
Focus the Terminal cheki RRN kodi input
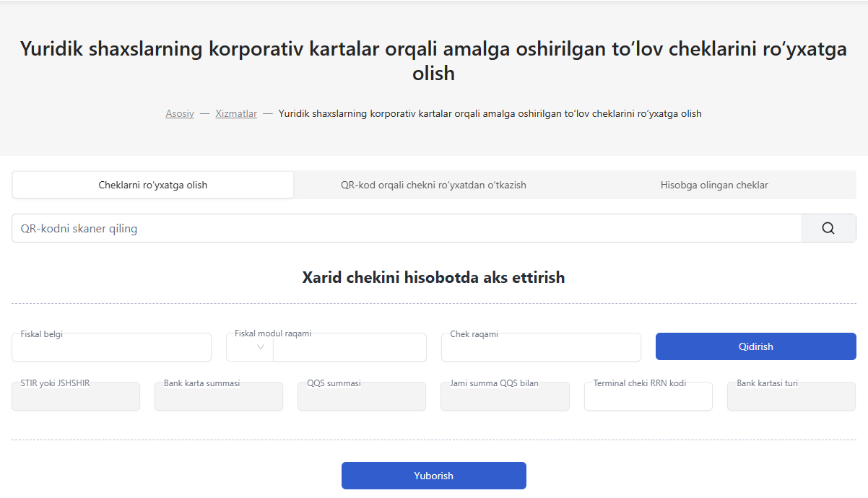click(x=648, y=398)
